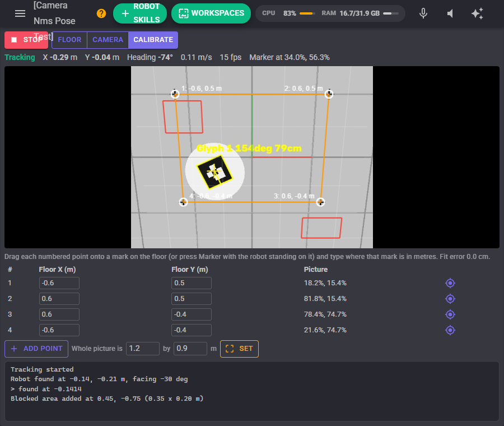Click the 15 fps readout
The height and width of the screenshot is (426, 504).
[x=231, y=57]
